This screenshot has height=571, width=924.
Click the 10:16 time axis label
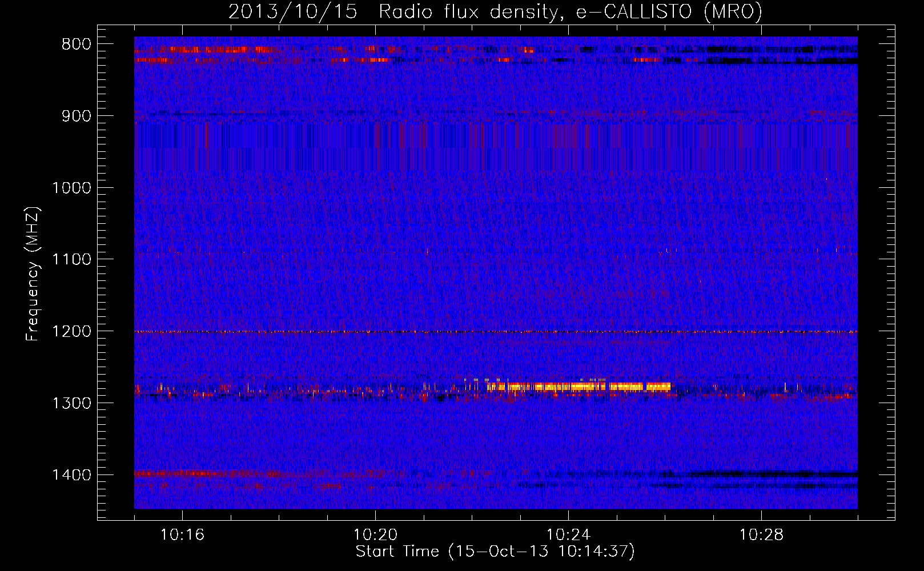coord(182,535)
